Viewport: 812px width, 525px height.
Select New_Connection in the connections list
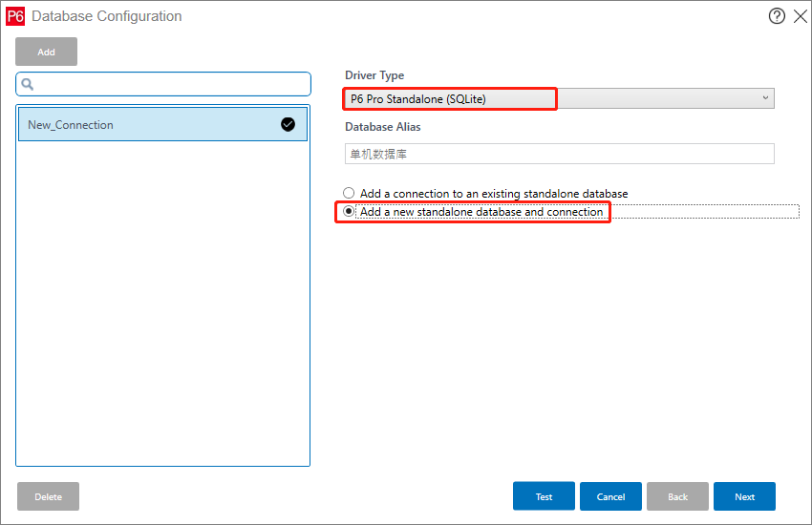162,124
